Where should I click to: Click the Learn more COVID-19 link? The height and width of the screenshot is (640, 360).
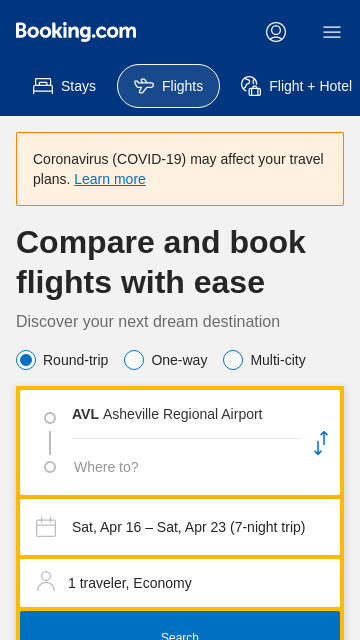coord(110,179)
